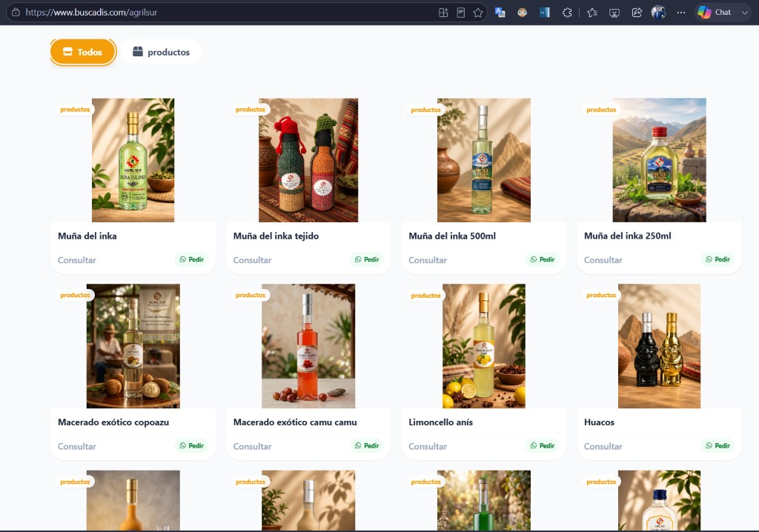Viewport: 759px width, 532px height.
Task: Open the browser extensions puzzle icon
Action: [567, 13]
